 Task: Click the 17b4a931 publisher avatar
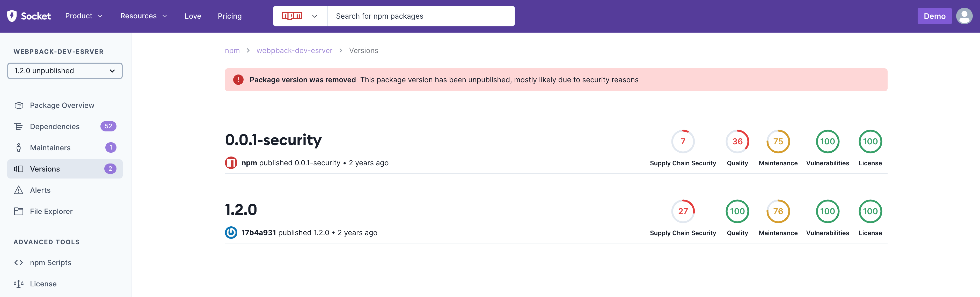click(231, 233)
